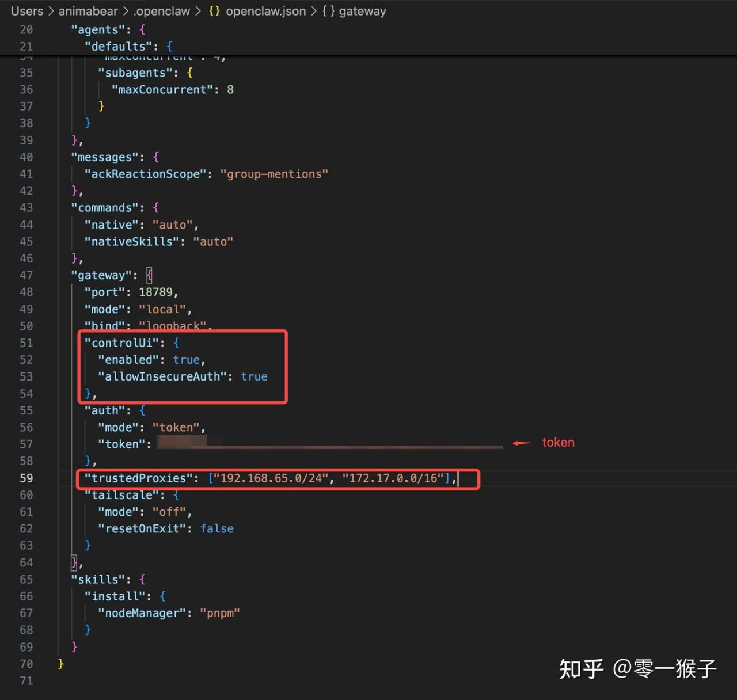Select the gateway symbol in breadcrumbs
Screen dimensions: 737x700
(362, 12)
